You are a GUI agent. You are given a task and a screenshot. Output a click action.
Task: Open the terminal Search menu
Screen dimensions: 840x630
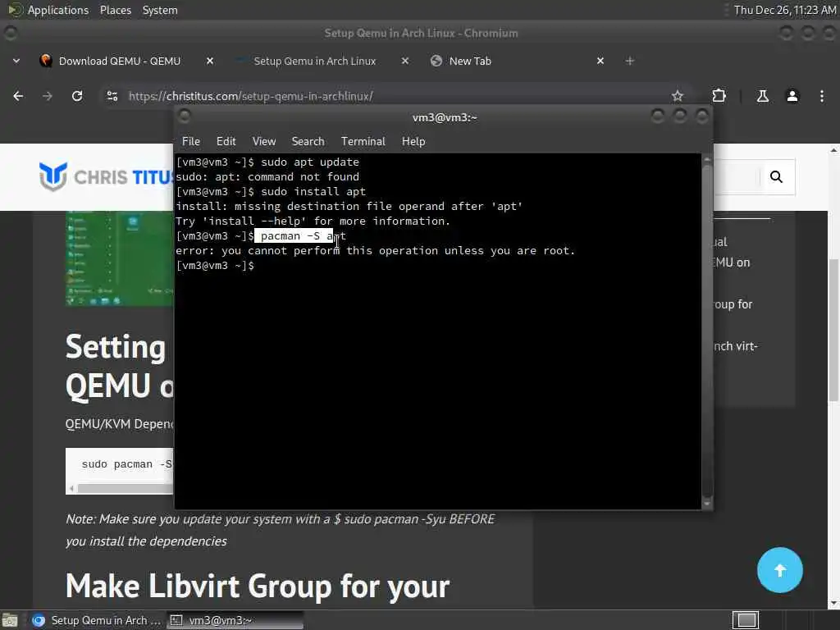point(308,141)
